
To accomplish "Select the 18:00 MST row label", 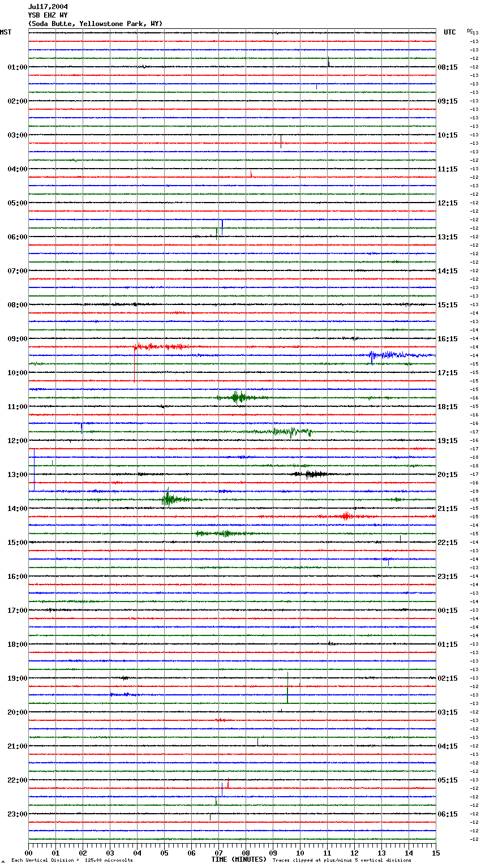I will pos(18,644).
